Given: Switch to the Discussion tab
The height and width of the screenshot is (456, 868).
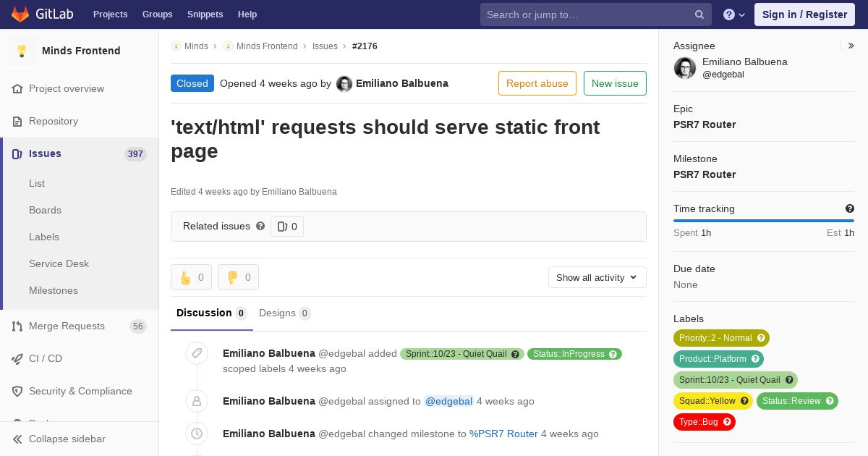Looking at the screenshot, I should coord(212,313).
